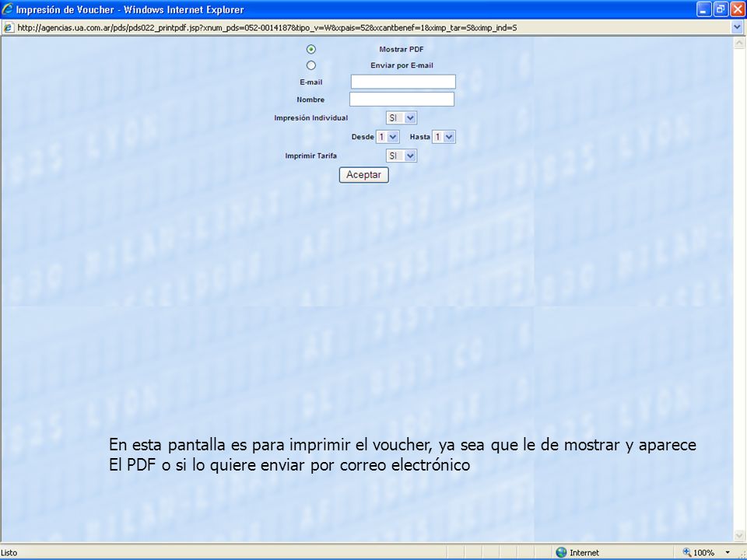Open the Hasta number dropdown
The width and height of the screenshot is (747, 560).
[x=444, y=137]
